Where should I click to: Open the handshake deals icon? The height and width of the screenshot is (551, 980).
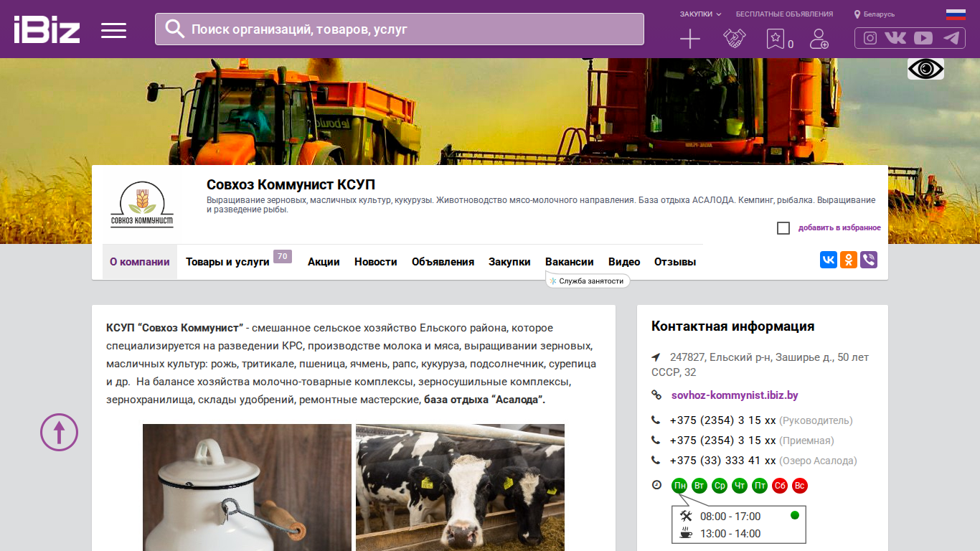(735, 39)
